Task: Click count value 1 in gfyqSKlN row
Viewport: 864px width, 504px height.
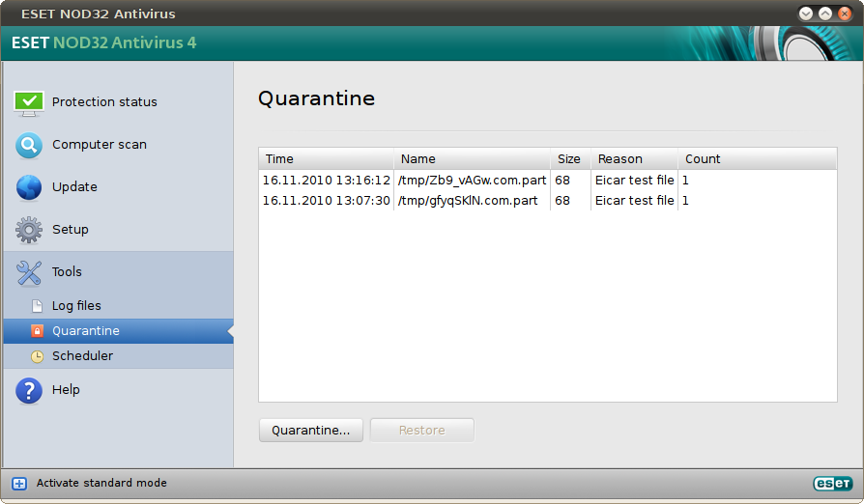Action: 685,201
